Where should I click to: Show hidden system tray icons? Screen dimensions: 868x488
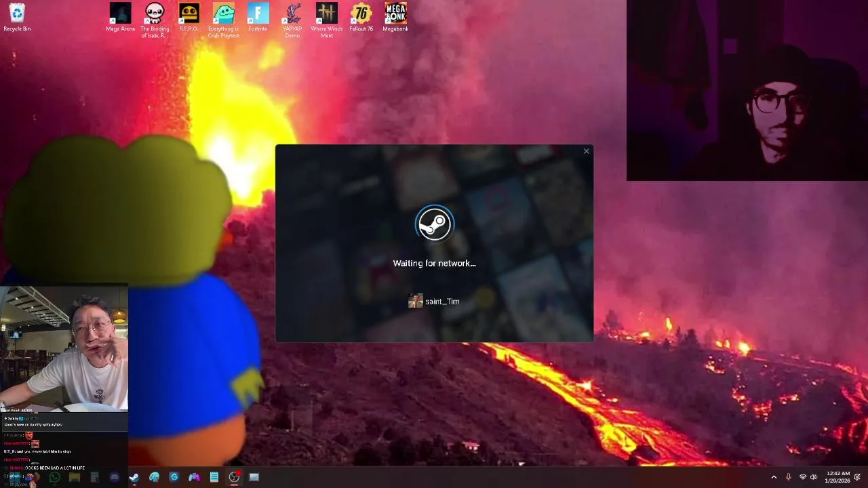[774, 477]
